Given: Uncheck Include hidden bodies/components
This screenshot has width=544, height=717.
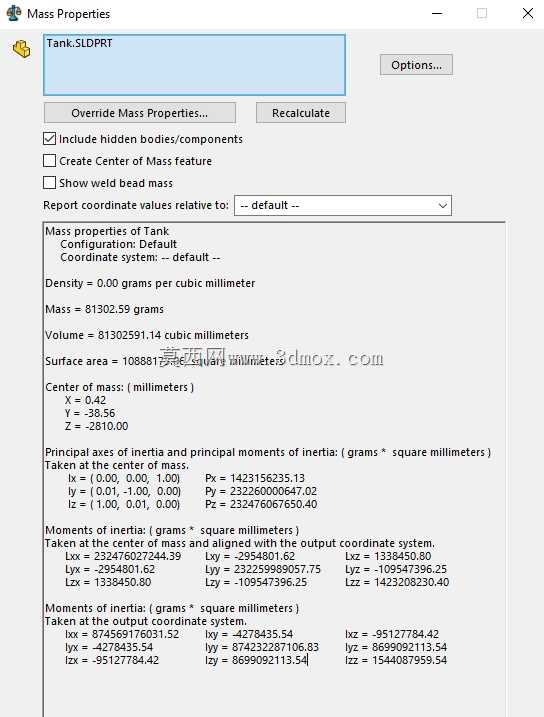Looking at the screenshot, I should click(x=49, y=139).
